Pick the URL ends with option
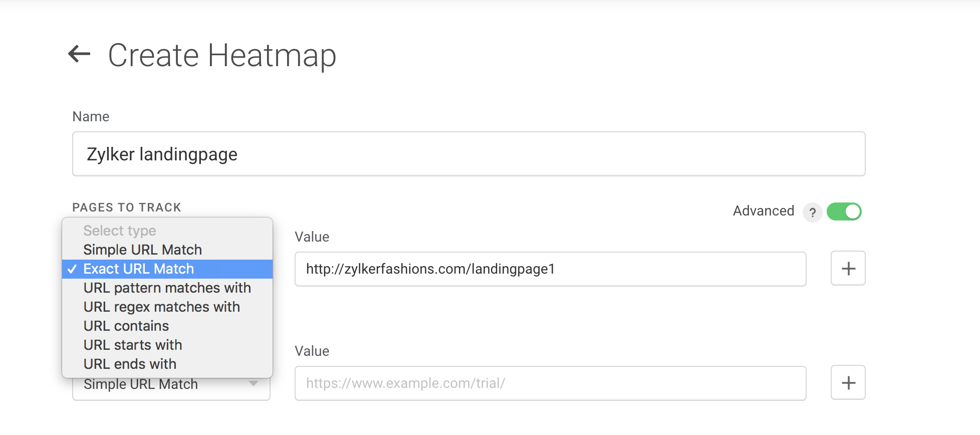 tap(130, 364)
